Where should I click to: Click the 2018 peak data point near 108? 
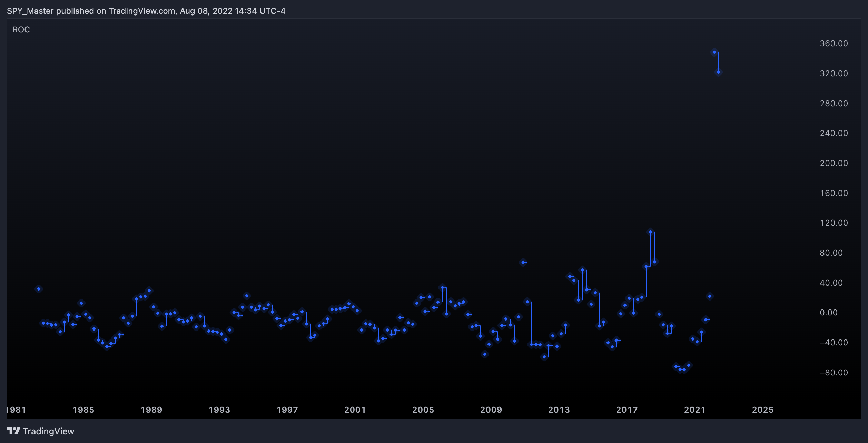point(651,232)
